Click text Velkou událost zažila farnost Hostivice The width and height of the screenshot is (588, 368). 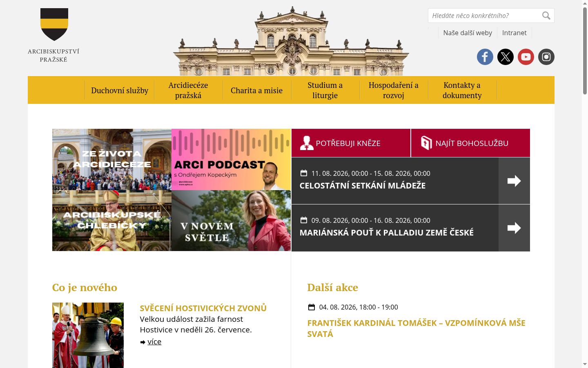click(196, 324)
